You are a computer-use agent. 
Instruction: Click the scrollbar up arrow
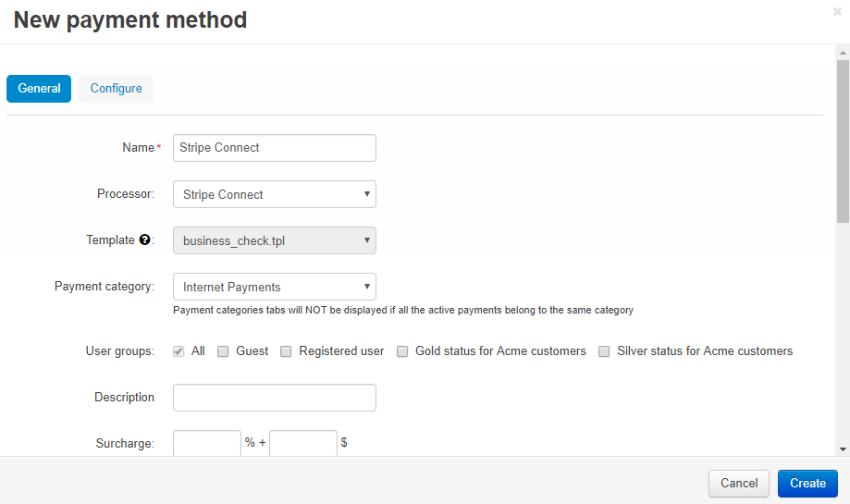tap(843, 53)
